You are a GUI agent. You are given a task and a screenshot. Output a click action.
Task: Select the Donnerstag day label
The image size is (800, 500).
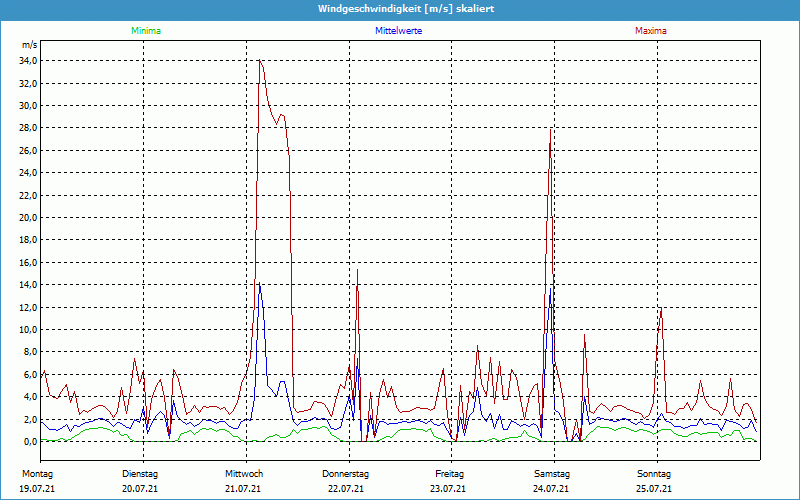(346, 473)
